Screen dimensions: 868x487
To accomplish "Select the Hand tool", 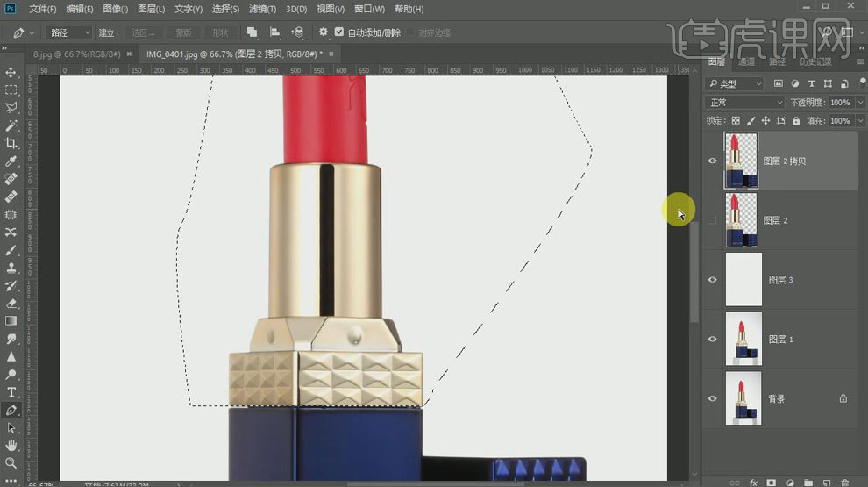I will (x=11, y=446).
